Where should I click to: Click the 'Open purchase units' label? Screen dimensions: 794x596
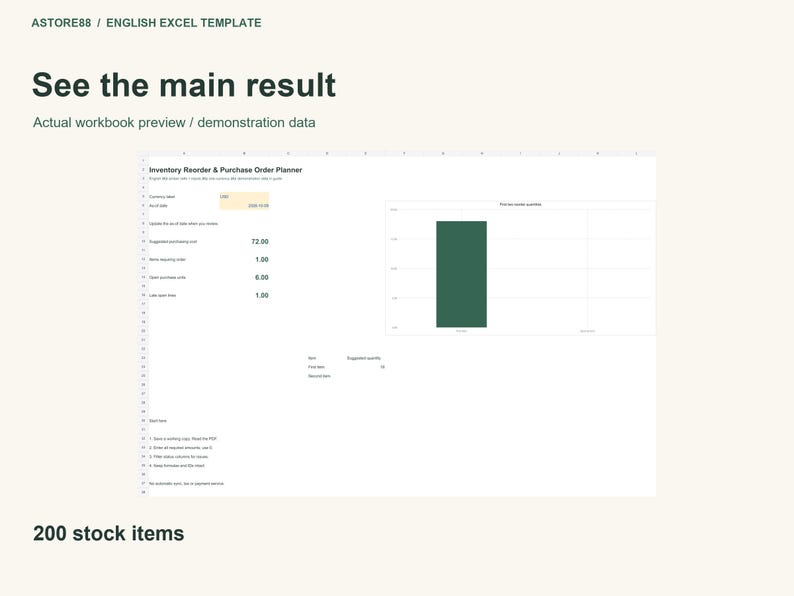pyautogui.click(x=167, y=277)
